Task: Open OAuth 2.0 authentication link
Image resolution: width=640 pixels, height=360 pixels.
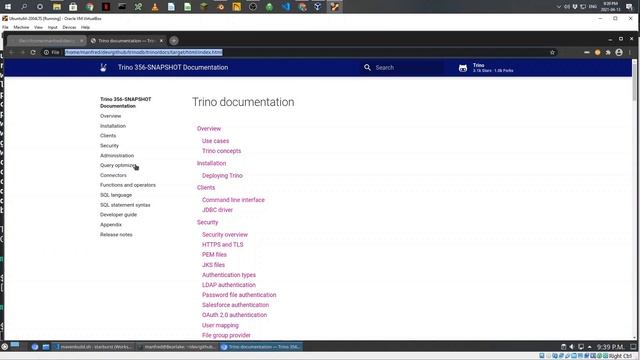Action: pos(235,315)
